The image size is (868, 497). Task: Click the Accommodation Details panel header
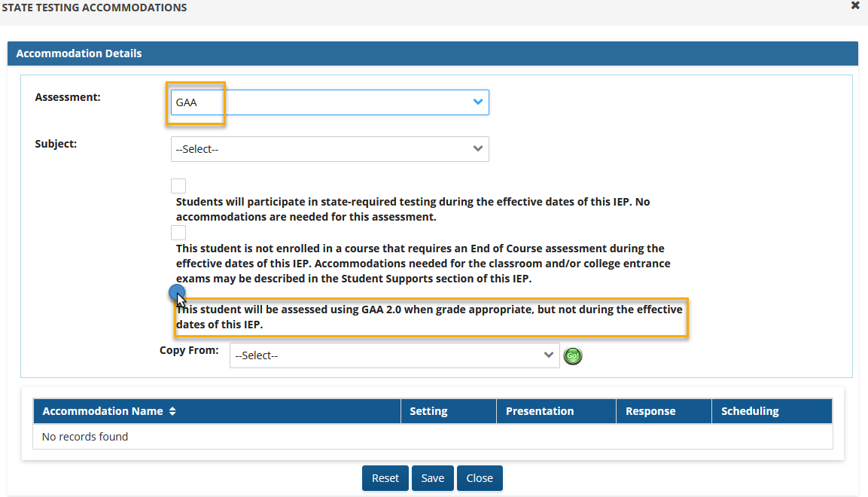432,53
